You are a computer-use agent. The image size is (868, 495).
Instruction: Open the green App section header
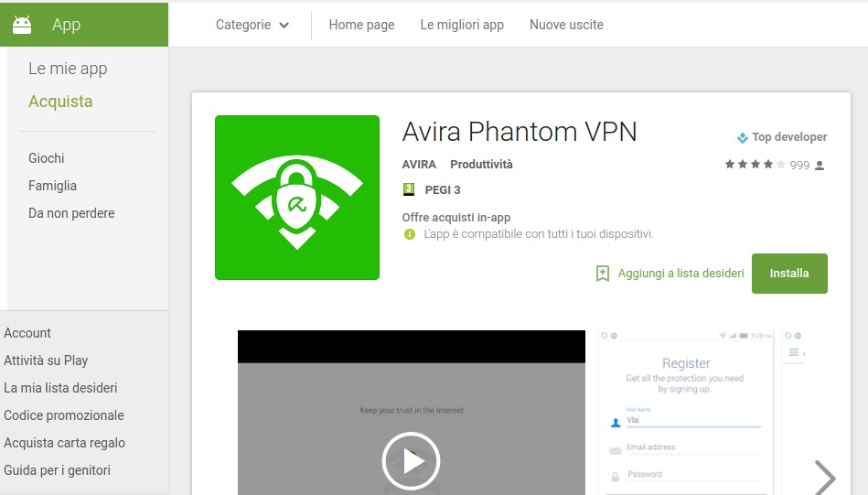(x=84, y=25)
